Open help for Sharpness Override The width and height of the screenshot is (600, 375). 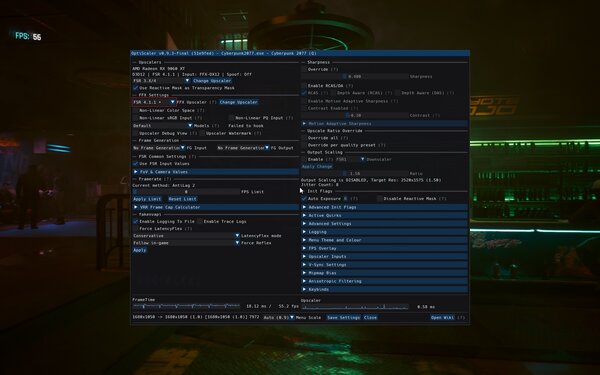(334, 69)
